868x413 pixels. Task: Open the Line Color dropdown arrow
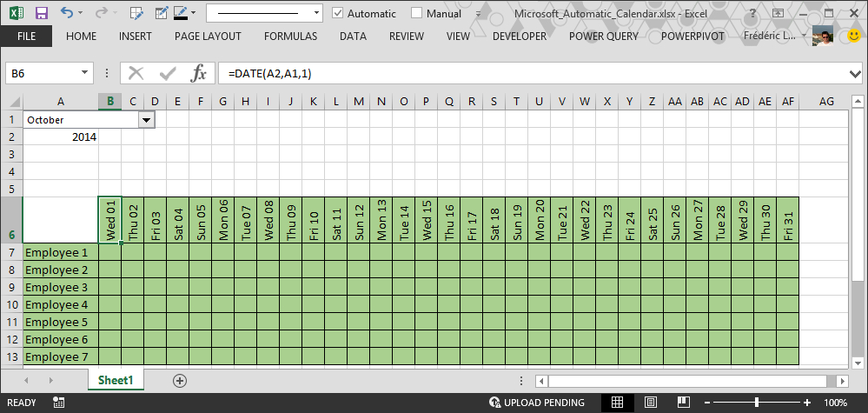pos(193,13)
